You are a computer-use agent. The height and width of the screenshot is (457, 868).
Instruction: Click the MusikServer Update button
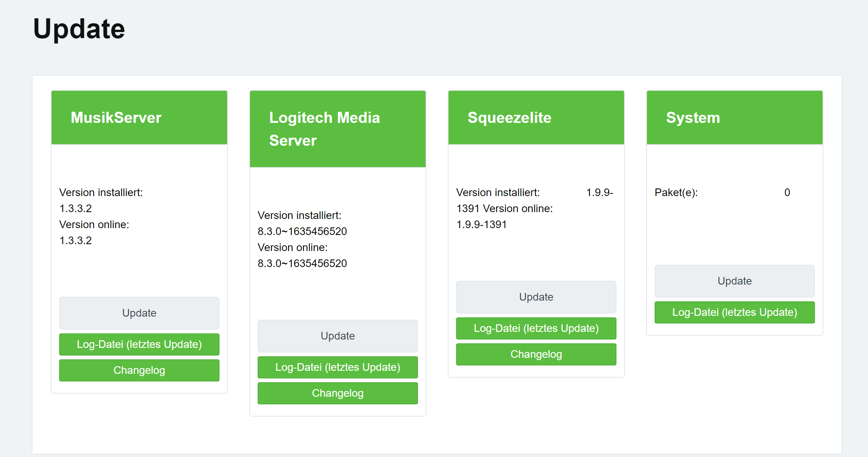pos(139,313)
